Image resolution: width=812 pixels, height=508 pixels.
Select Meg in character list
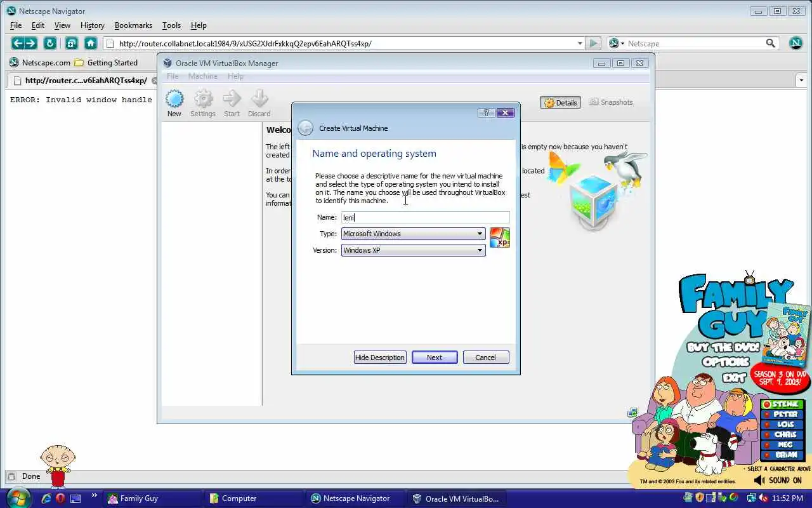click(x=782, y=444)
